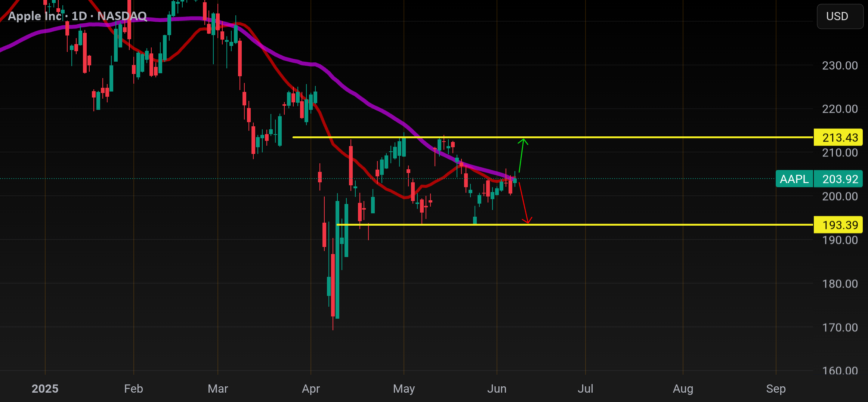Click the Apr label on time axis
The height and width of the screenshot is (402, 868).
311,389
